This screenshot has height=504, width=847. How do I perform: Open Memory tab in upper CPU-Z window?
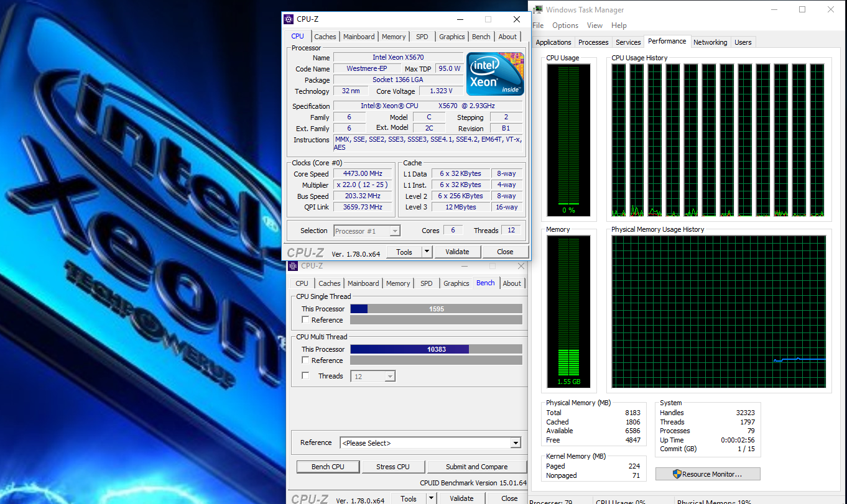[394, 37]
